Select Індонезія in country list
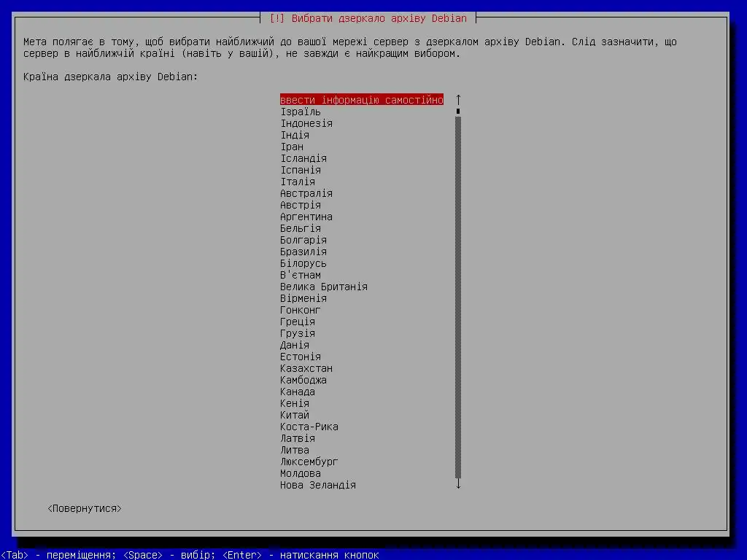The width and height of the screenshot is (747, 560). (306, 122)
